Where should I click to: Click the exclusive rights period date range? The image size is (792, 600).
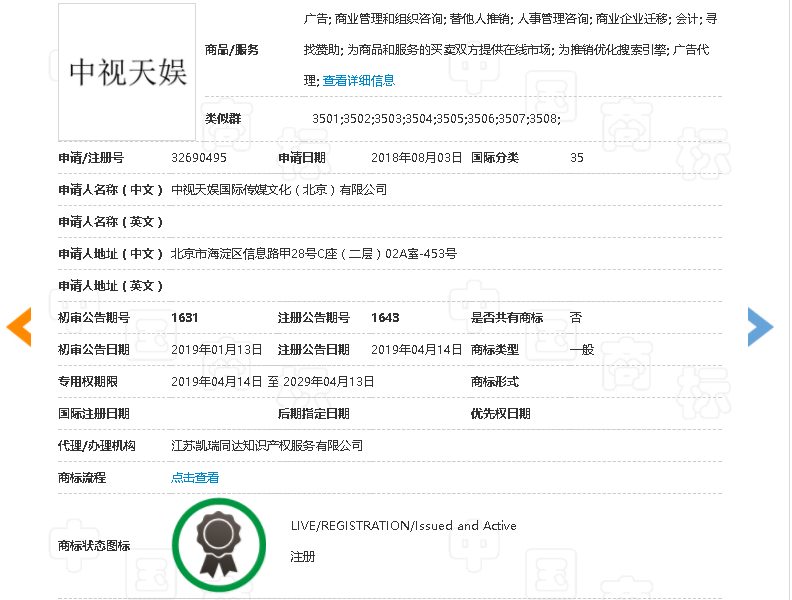(272, 382)
